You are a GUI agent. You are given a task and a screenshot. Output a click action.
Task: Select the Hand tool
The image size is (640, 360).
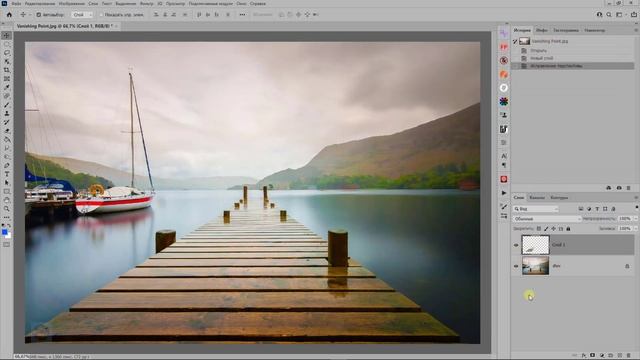point(7,200)
